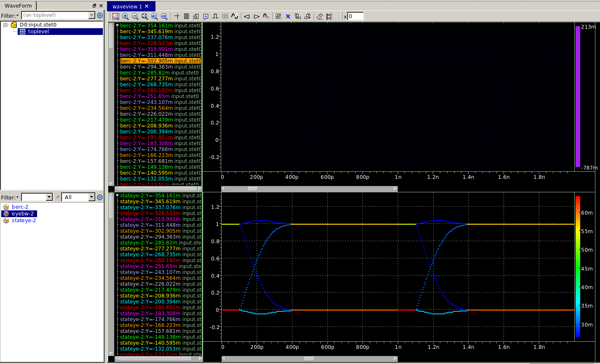
Task: Collapse the berc-2 signal group in top panel
Action: pos(118,25)
